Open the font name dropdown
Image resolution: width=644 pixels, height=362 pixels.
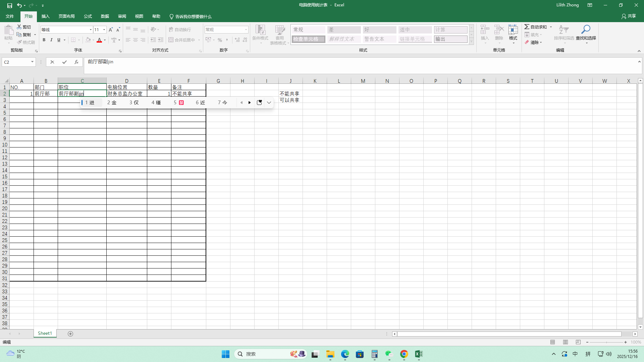click(91, 30)
